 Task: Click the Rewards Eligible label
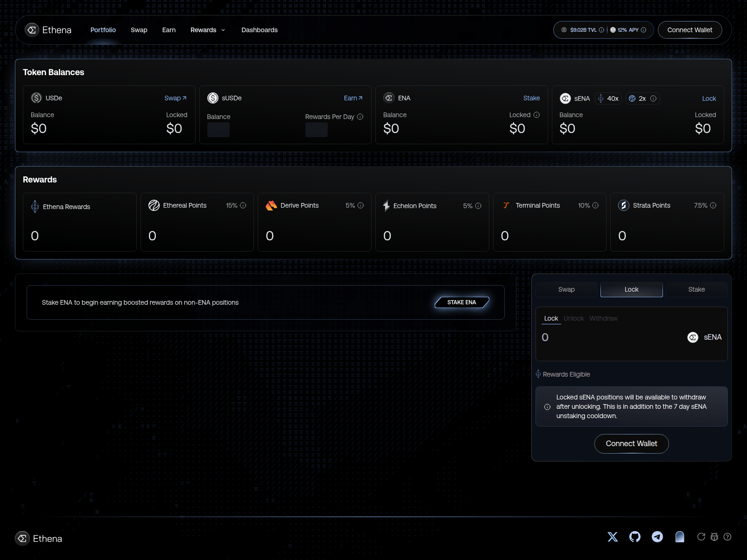566,374
